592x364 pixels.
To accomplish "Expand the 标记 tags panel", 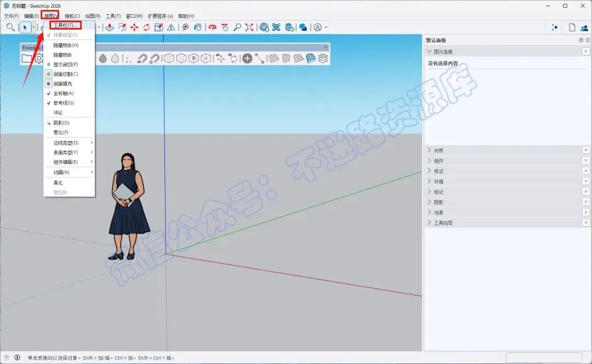I will 429,192.
